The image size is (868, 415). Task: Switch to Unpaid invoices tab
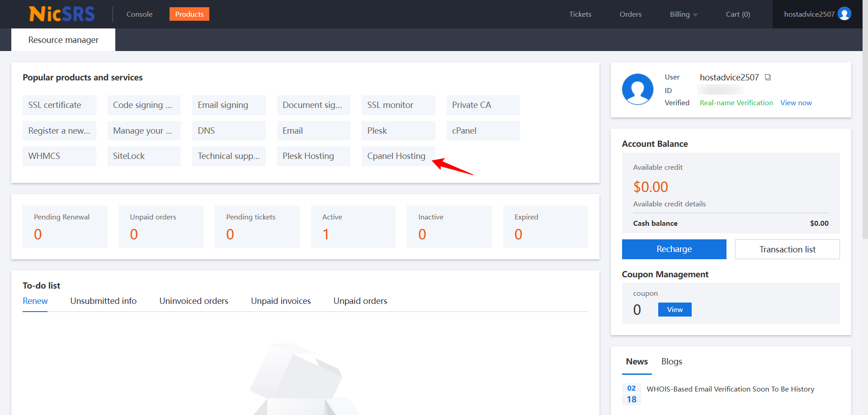click(281, 301)
